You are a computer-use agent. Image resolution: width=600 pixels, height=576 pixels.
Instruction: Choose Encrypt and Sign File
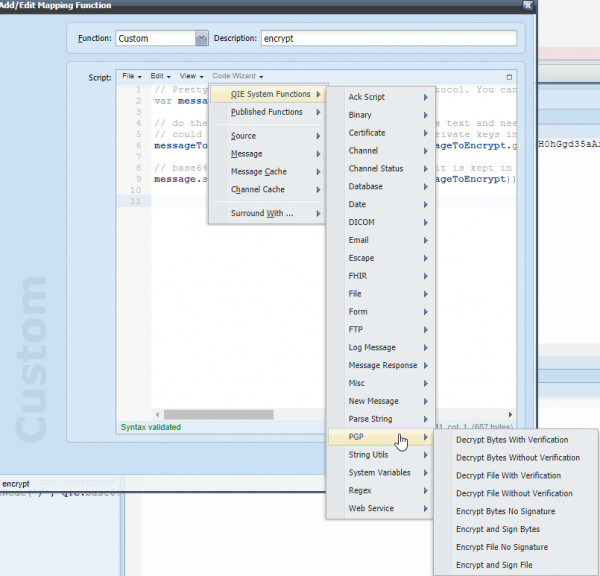516,565
